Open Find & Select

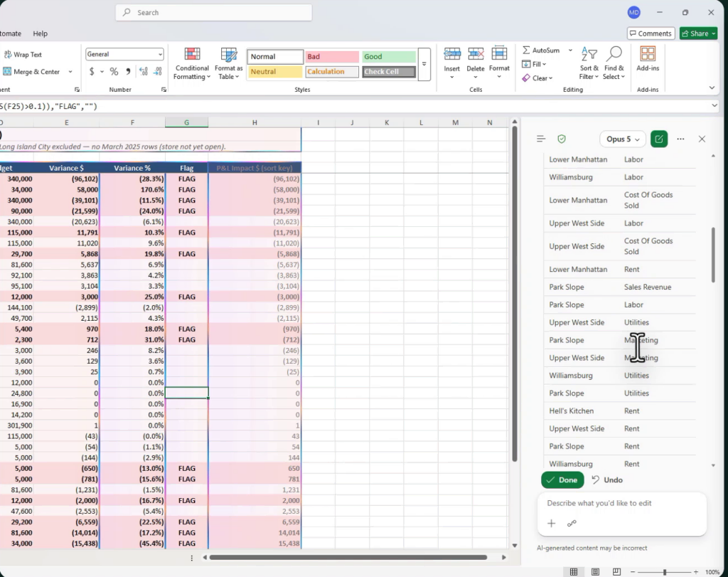tap(614, 63)
